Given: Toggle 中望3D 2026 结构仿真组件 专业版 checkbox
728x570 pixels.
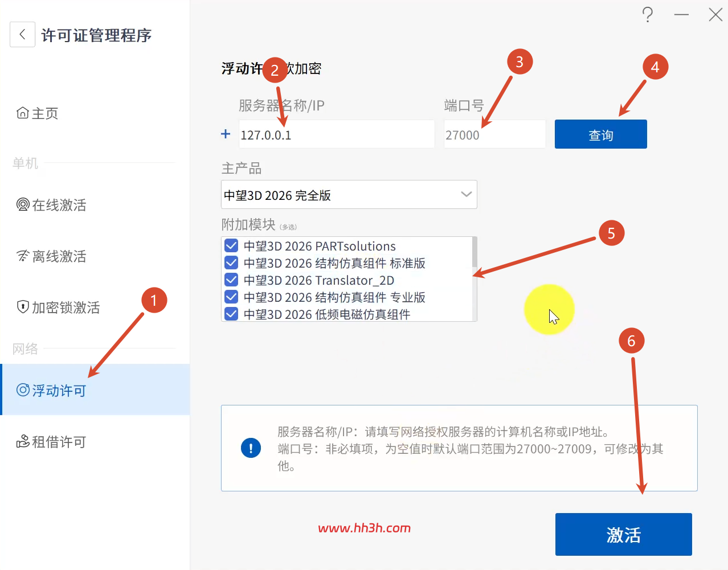Looking at the screenshot, I should (231, 297).
